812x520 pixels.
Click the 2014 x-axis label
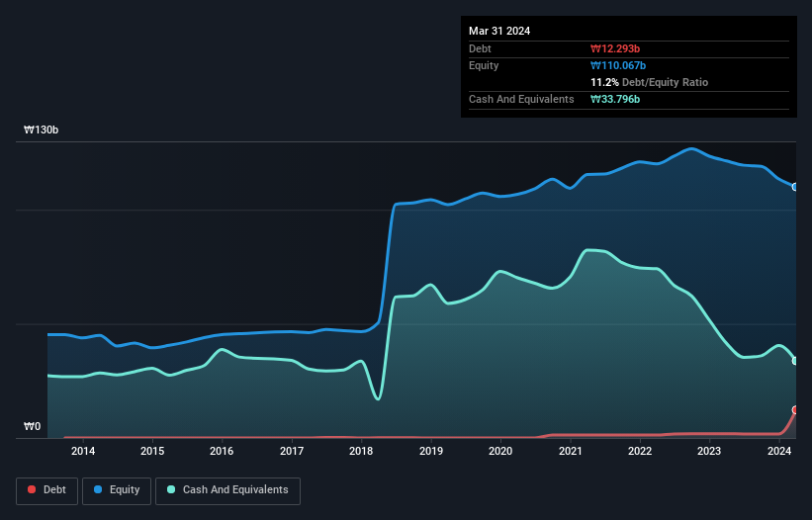coord(83,451)
